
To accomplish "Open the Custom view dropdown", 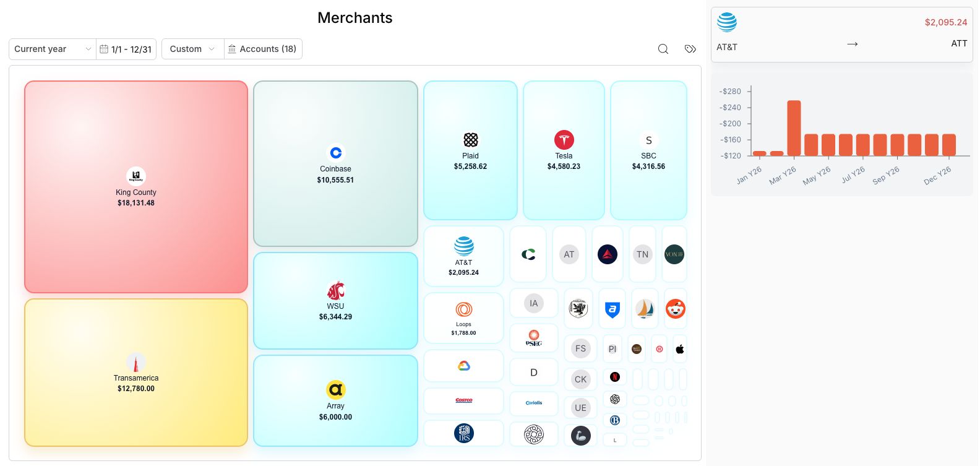I will click(192, 49).
